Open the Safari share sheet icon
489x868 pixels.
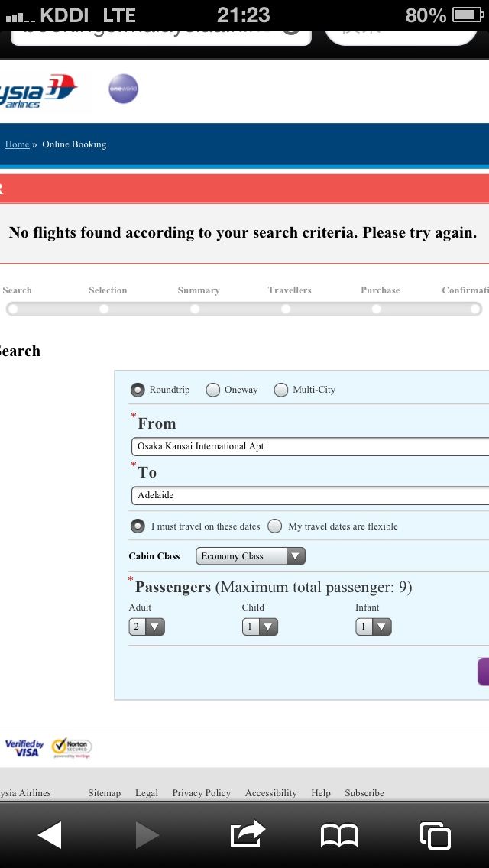pyautogui.click(x=247, y=833)
